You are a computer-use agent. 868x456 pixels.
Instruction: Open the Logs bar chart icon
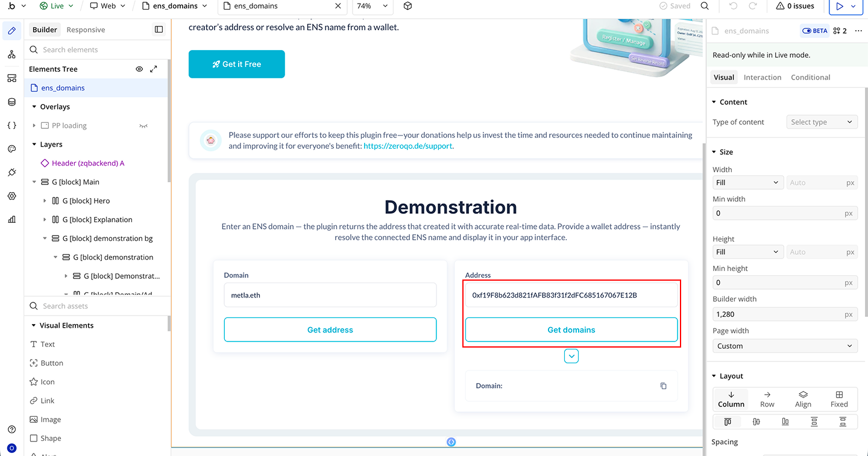pyautogui.click(x=11, y=220)
